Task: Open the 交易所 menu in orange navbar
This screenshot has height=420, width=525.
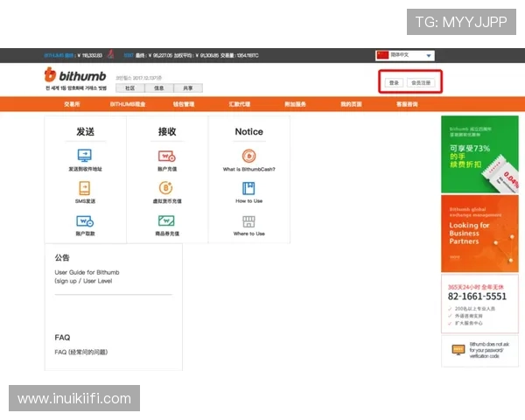Action: point(72,104)
